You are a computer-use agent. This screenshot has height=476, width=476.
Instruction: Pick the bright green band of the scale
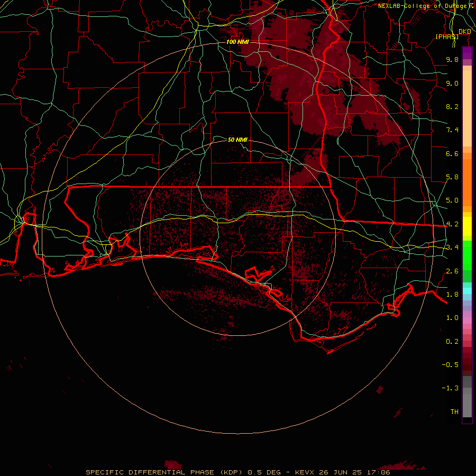coord(467,255)
